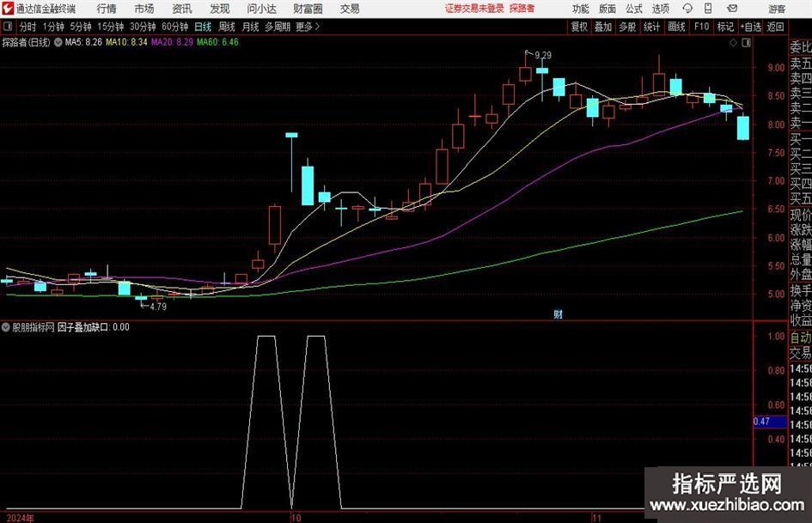Click the 2024年 date label
812x523 pixels.
pyautogui.click(x=20, y=518)
